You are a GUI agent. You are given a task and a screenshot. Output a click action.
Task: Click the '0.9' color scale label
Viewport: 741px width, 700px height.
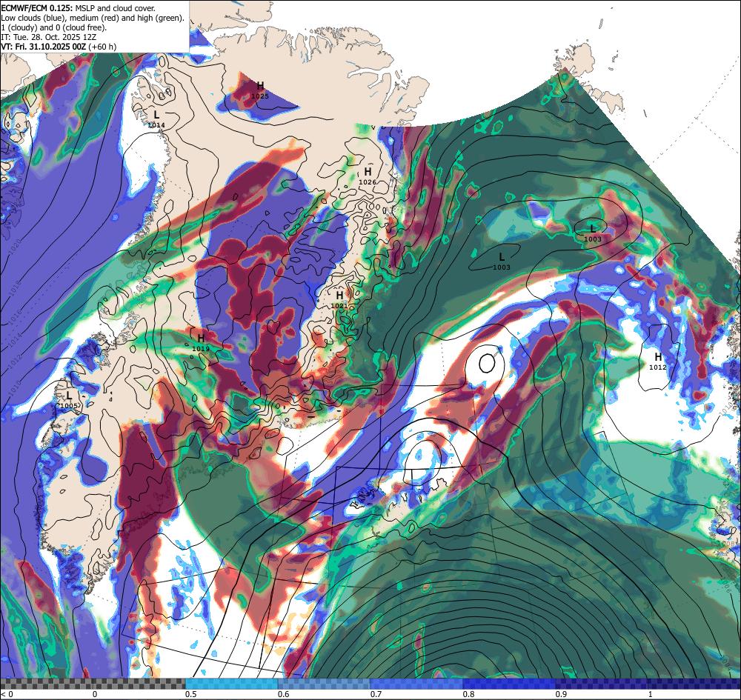point(562,694)
